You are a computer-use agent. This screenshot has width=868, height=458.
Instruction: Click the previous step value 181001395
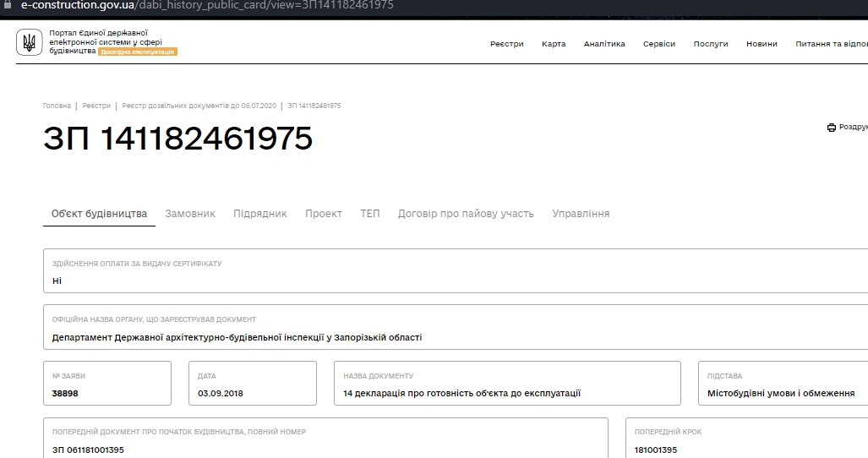(655, 450)
